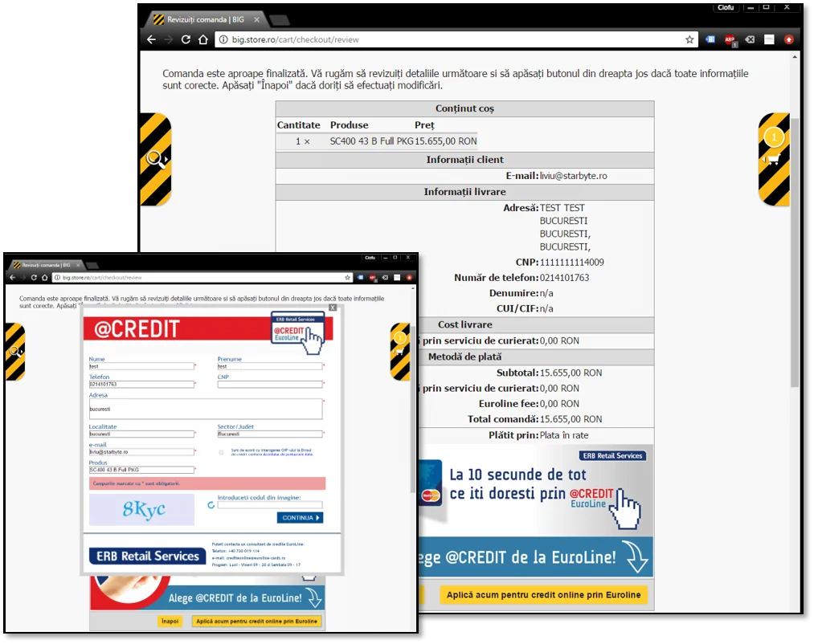The image size is (814, 644).
Task: Go back in the large browser window
Action: pos(151,39)
